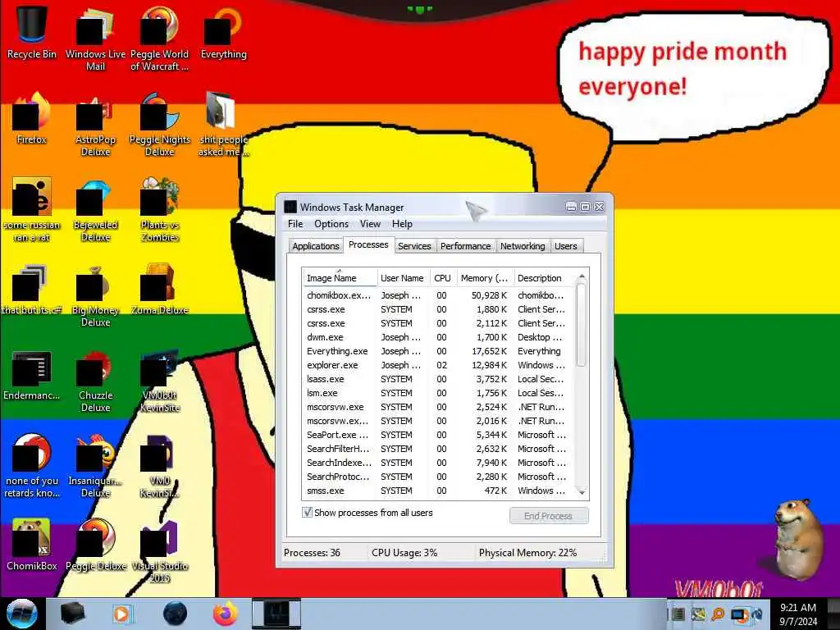Sort processes by Description column

(544, 278)
